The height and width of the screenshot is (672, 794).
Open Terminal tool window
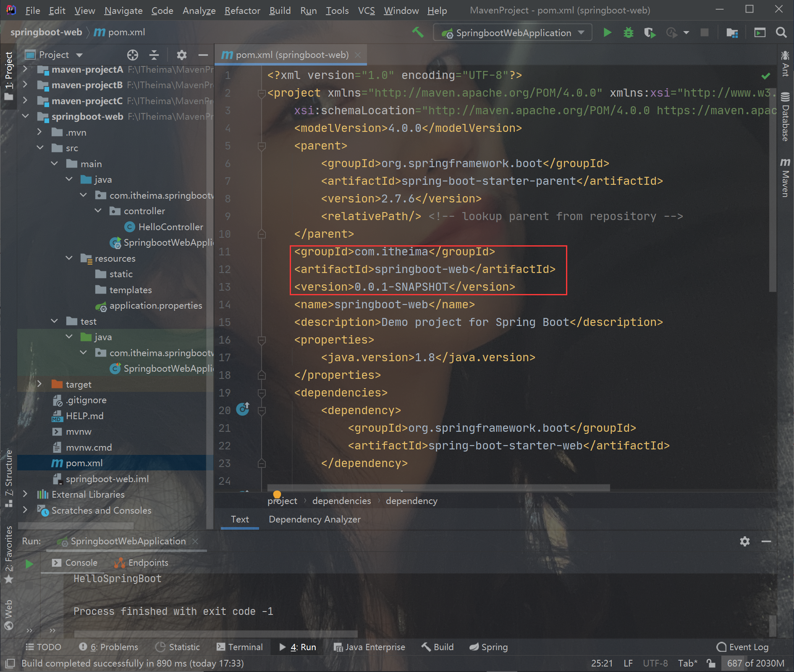(239, 647)
